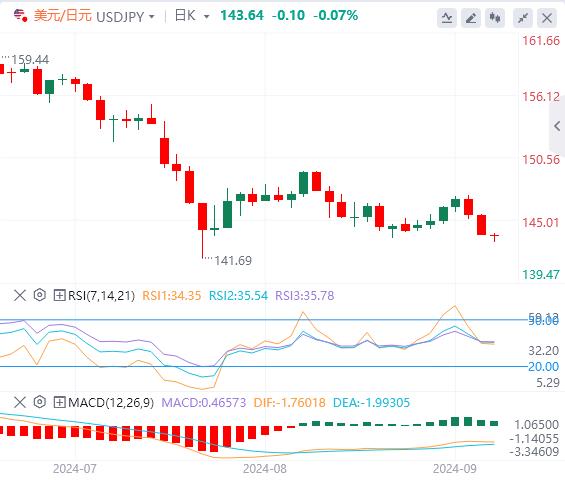The width and height of the screenshot is (565, 481).
Task: Click the current price 143.64
Action: pos(242,15)
